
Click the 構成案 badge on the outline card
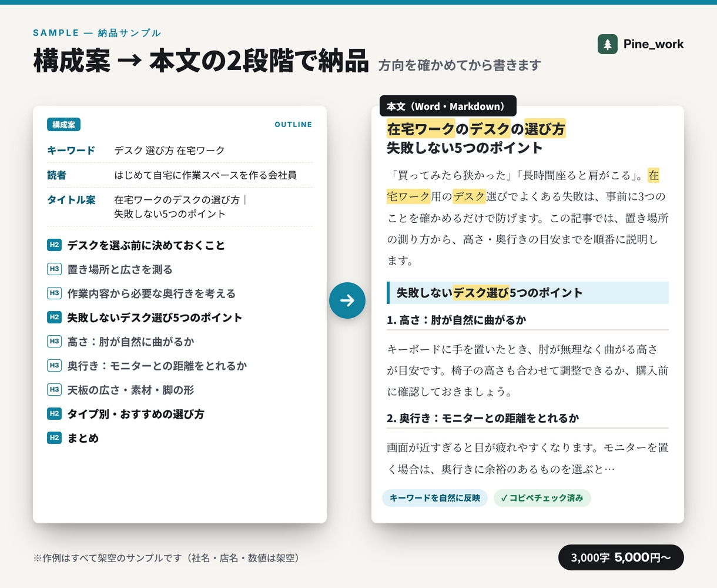tap(63, 125)
